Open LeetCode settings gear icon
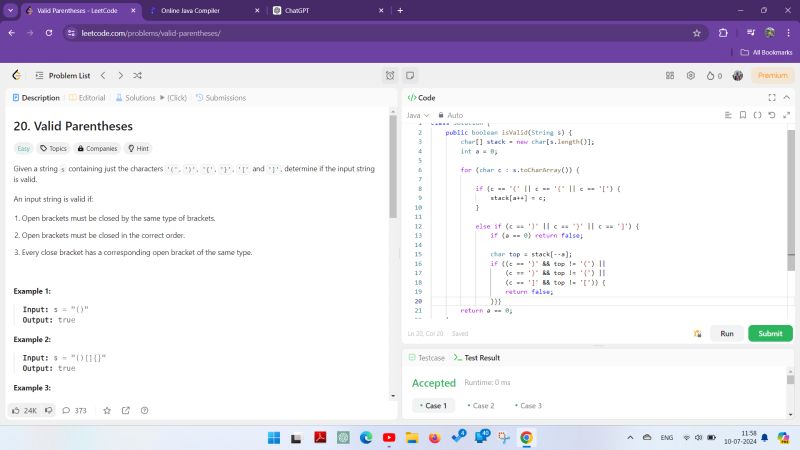The width and height of the screenshot is (800, 450). point(690,76)
